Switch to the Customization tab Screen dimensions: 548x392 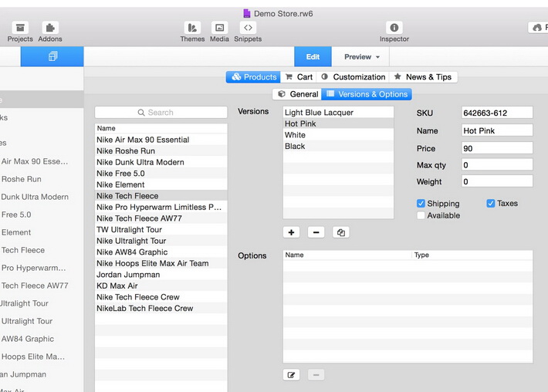pyautogui.click(x=353, y=77)
